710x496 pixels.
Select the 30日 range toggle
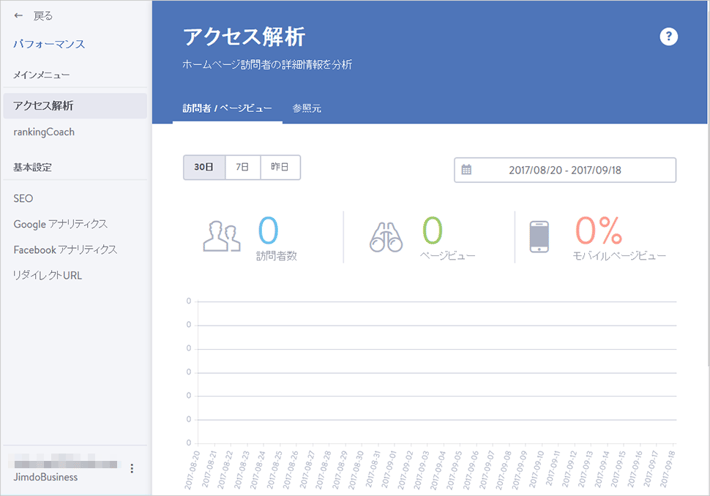click(x=203, y=168)
